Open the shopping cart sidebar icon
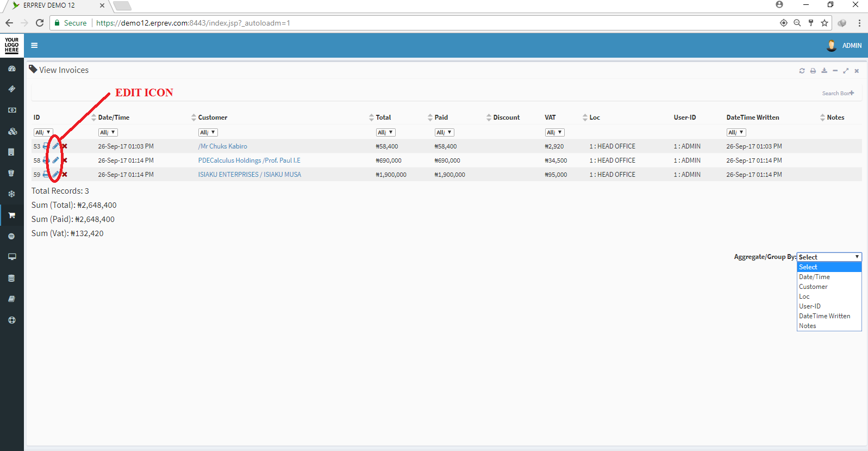The image size is (868, 451). (11, 215)
